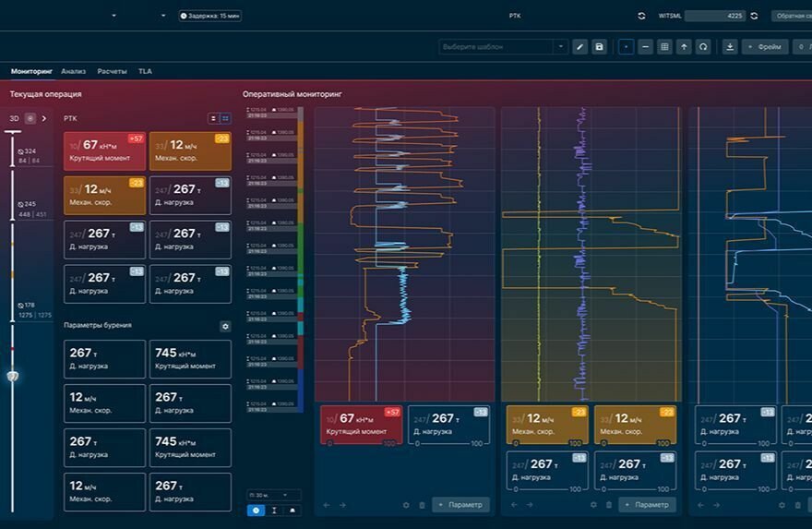The height and width of the screenshot is (529, 812).
Task: Expand the 3D panel chevron arrow
Action: (x=44, y=119)
